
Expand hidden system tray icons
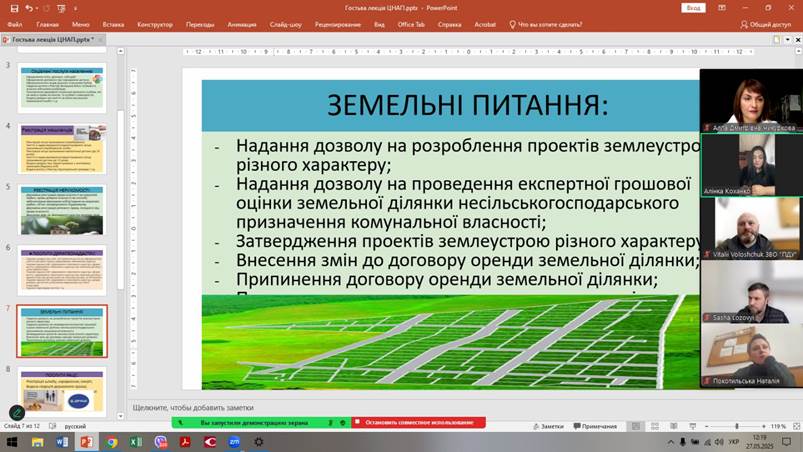point(671,441)
